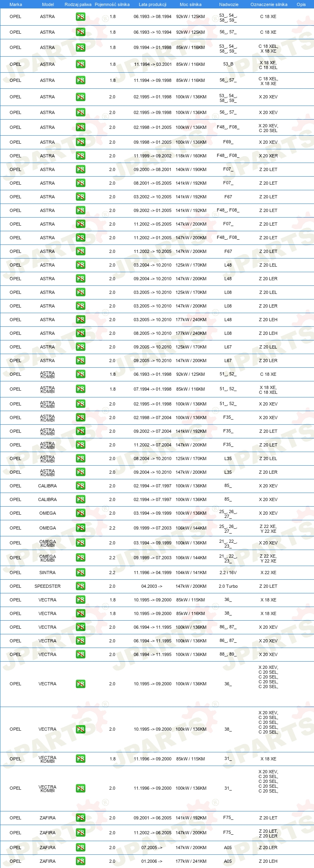314x868 pixels.
Task: Click the '2.2 i 16V' body cell
Action: 228,573
